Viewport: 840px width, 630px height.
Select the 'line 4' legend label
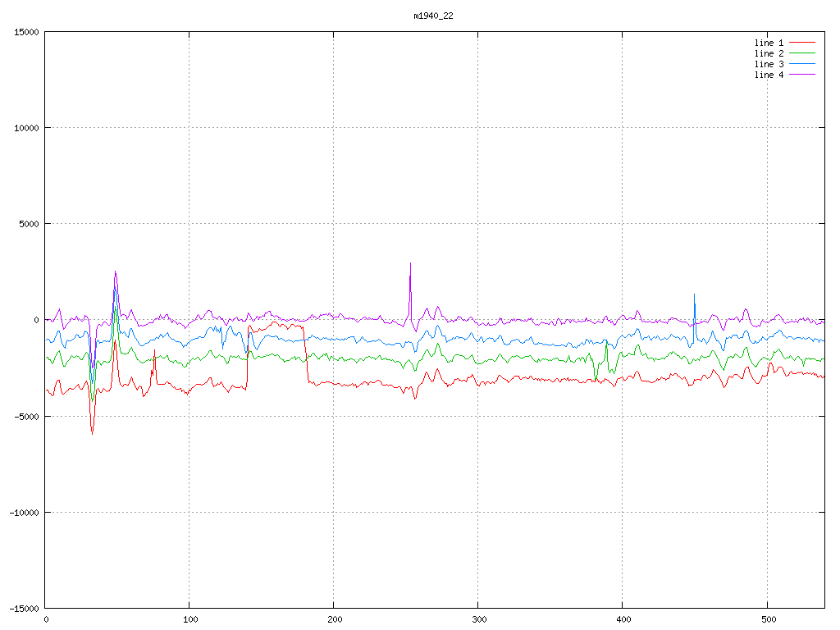[769, 75]
